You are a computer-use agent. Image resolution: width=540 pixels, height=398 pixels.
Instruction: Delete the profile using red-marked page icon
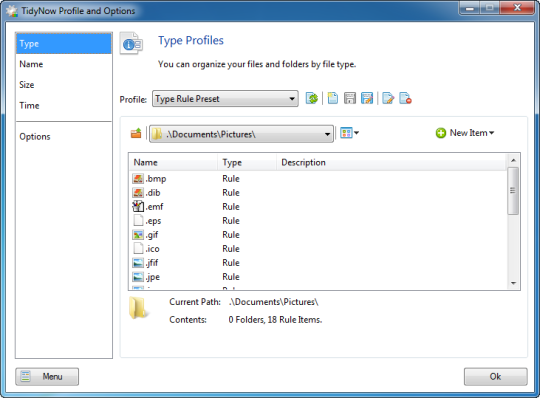(x=405, y=98)
